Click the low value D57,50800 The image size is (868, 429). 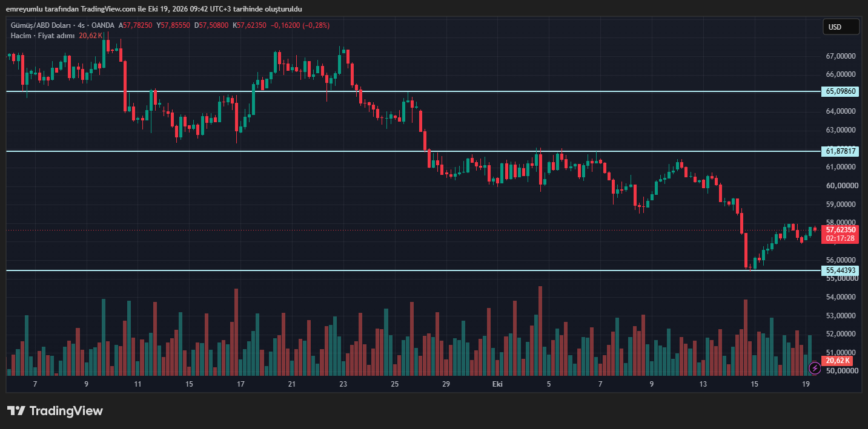[211, 25]
